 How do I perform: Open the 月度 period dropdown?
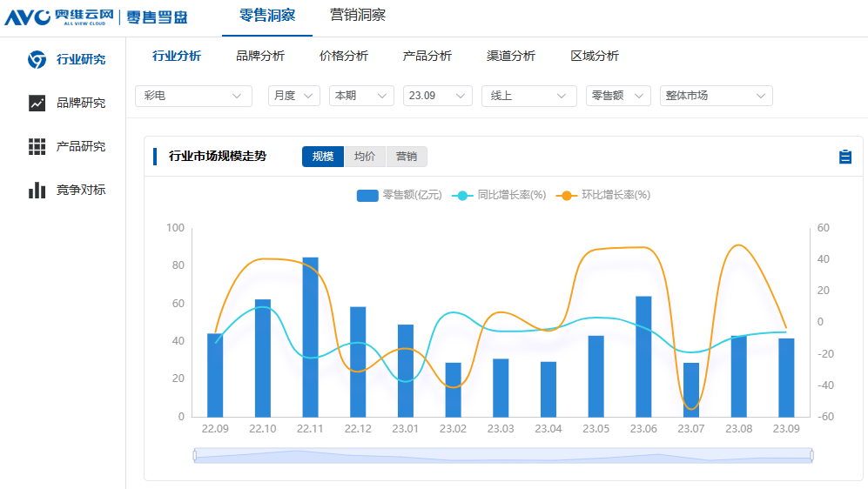tap(294, 96)
